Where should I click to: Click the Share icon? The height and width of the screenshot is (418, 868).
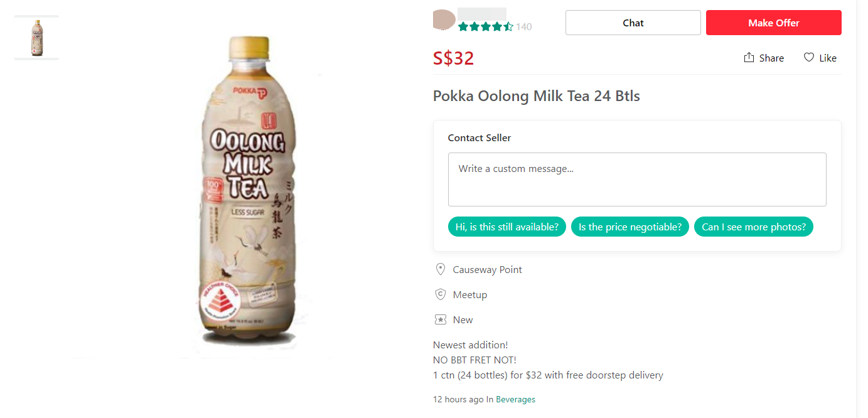tap(749, 58)
